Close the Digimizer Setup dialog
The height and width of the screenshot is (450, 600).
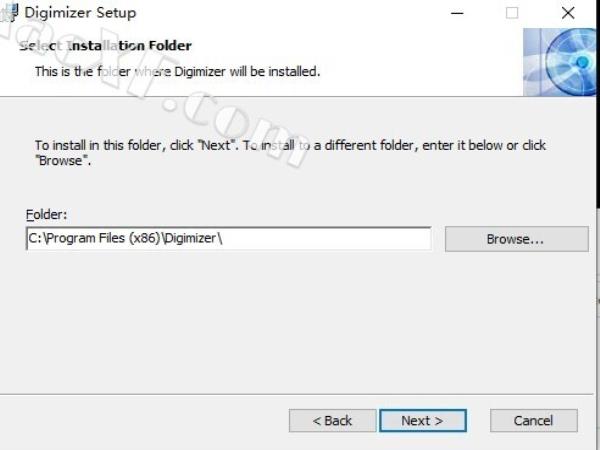tap(568, 13)
